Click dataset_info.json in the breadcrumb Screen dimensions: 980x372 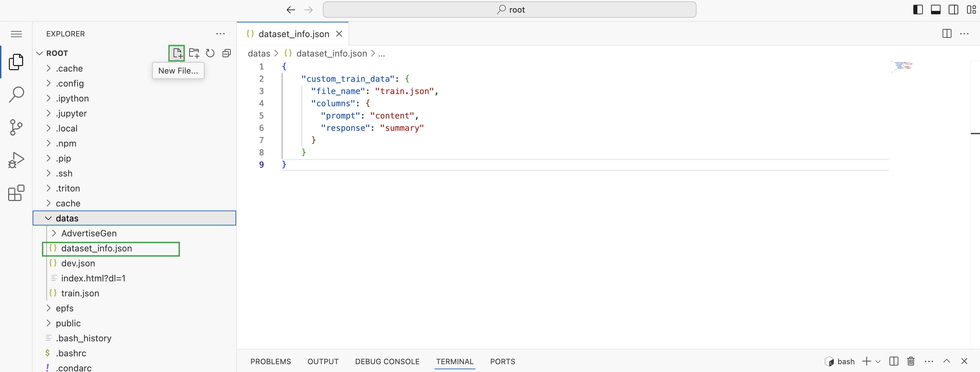[331, 54]
